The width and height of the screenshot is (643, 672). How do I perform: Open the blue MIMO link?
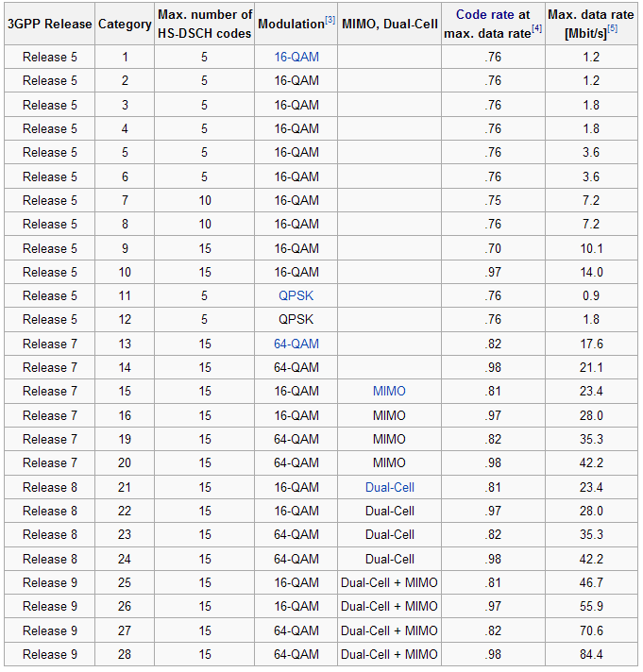click(389, 391)
